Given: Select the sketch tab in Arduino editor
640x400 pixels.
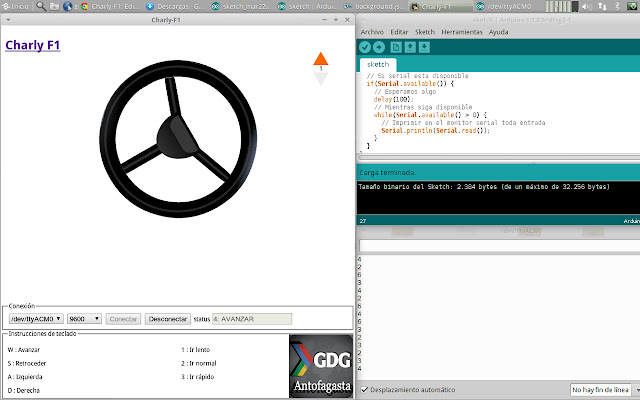Looking at the screenshot, I should point(378,64).
